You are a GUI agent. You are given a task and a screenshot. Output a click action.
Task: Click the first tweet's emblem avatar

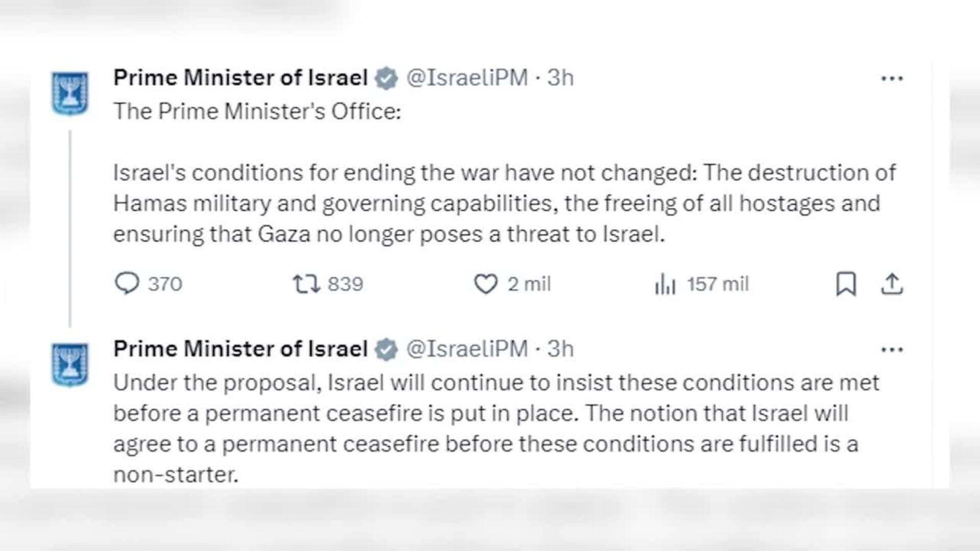click(x=70, y=93)
